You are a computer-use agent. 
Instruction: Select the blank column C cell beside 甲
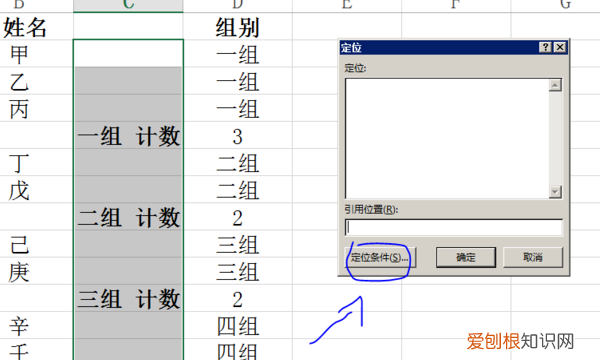[x=128, y=54]
